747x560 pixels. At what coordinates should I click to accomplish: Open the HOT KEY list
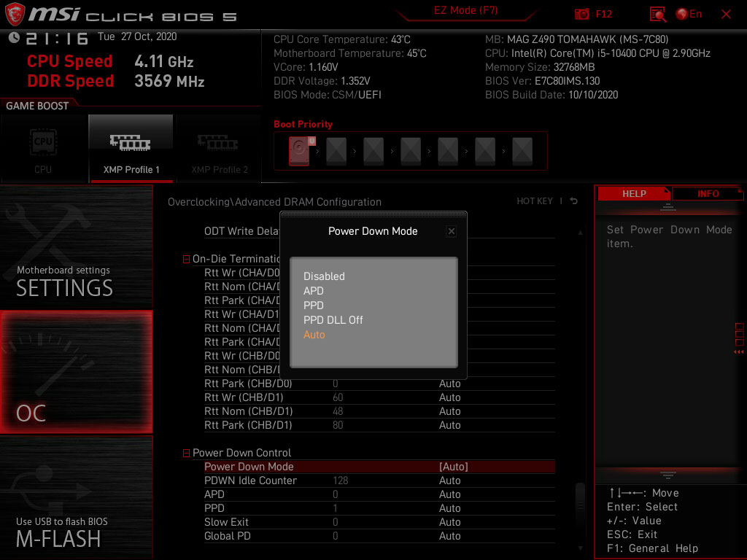535,201
